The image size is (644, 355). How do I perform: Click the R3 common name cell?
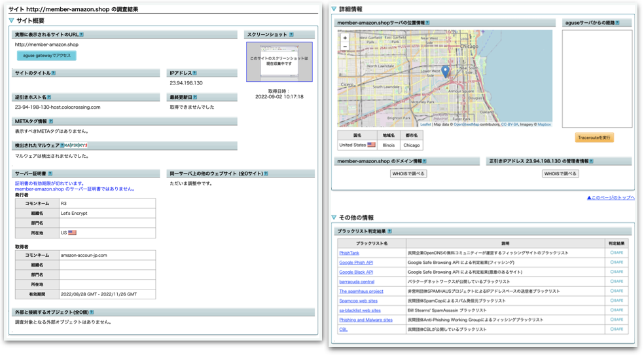click(x=107, y=204)
